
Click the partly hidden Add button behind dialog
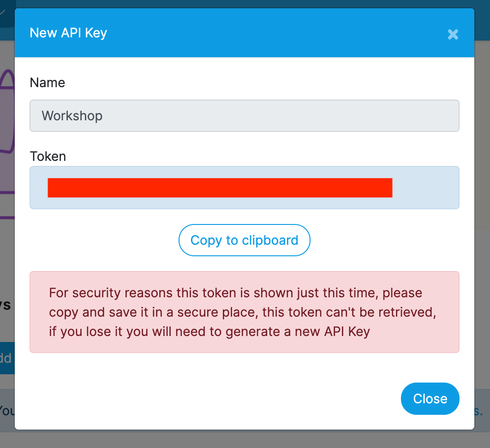point(7,358)
